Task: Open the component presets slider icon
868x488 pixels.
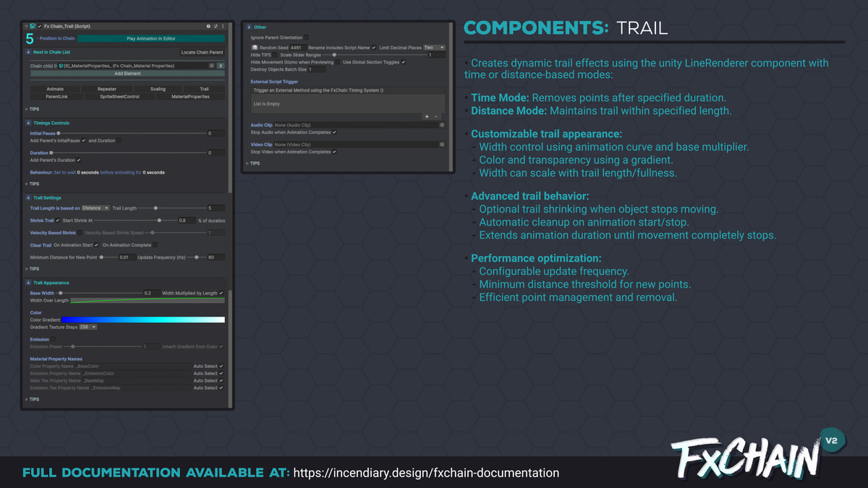Action: tap(216, 26)
